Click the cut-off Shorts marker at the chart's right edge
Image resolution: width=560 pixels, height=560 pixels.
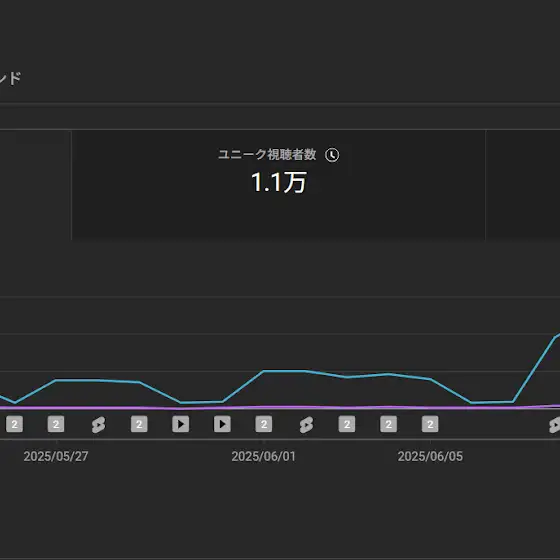(554, 425)
